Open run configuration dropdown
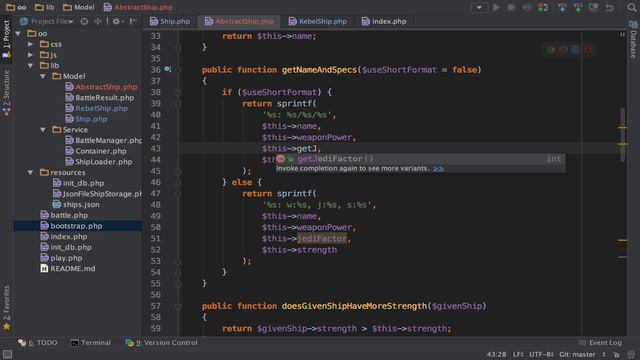 coord(479,7)
